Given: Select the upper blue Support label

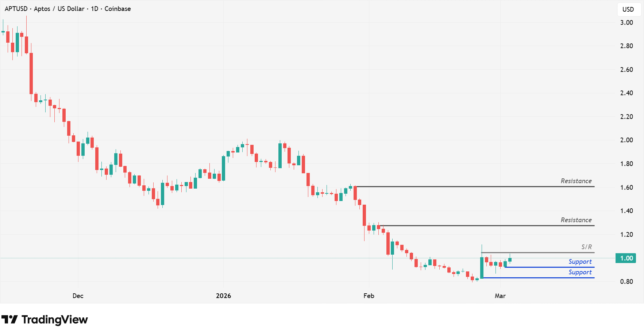Looking at the screenshot, I should (x=580, y=262).
